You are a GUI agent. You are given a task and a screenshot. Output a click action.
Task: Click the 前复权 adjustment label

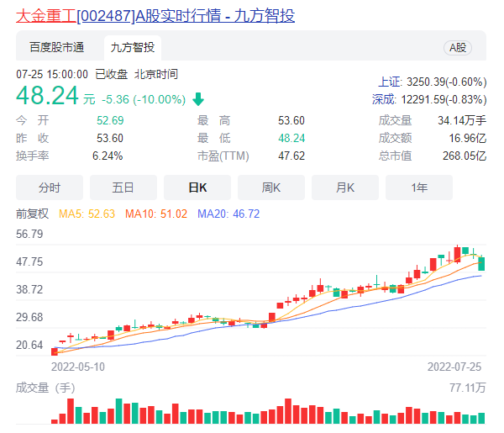coord(33,214)
